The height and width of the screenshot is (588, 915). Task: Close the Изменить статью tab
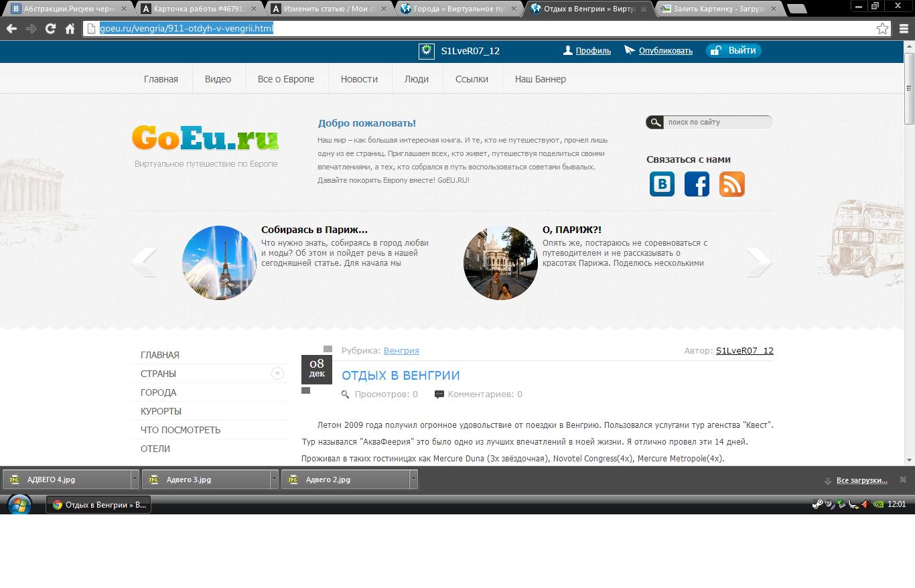[385, 9]
